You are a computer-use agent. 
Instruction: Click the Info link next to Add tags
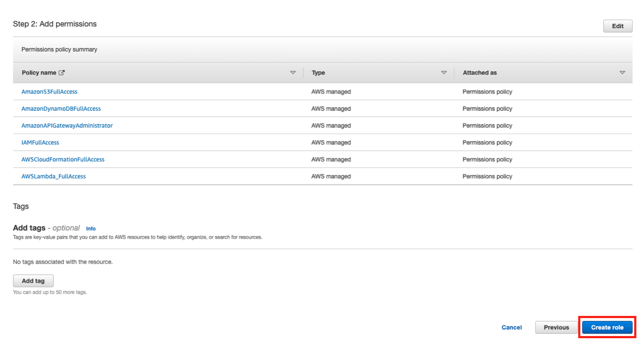90,228
